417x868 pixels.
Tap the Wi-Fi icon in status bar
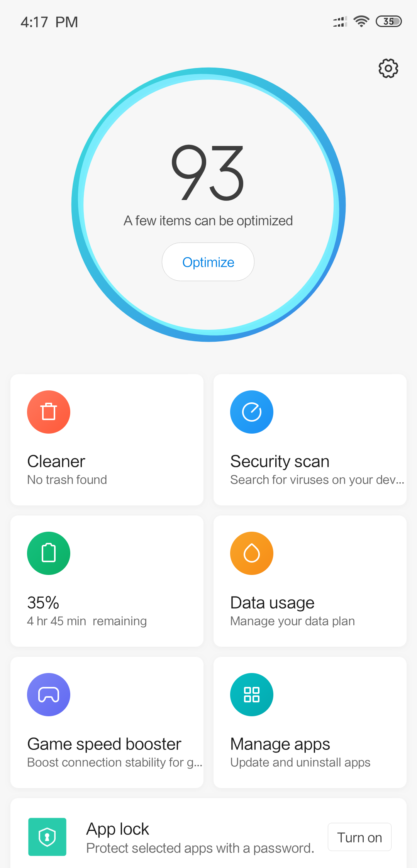pyautogui.click(x=361, y=21)
